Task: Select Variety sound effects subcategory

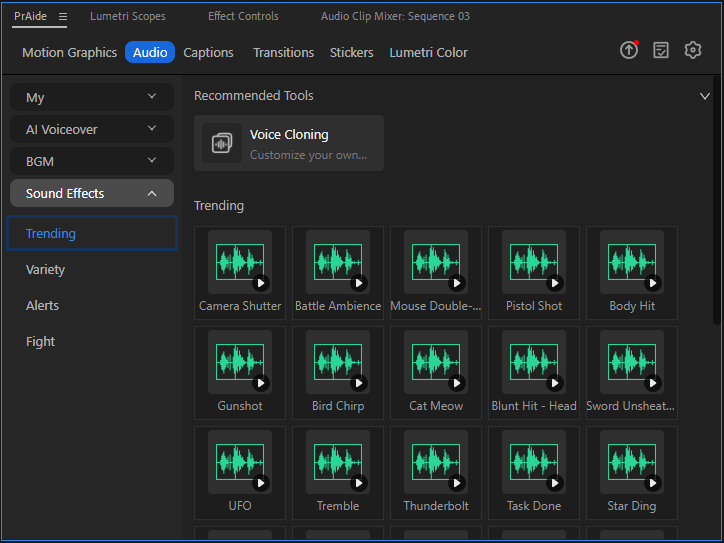Action: (45, 269)
